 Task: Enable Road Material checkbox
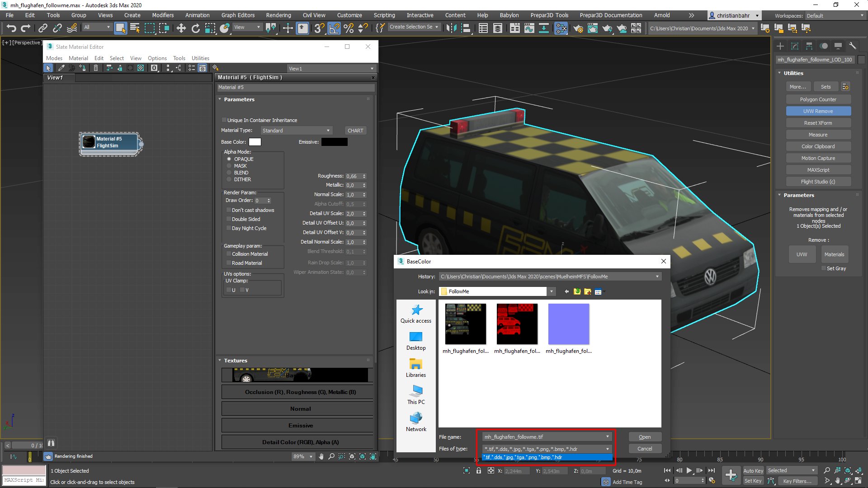pos(229,263)
